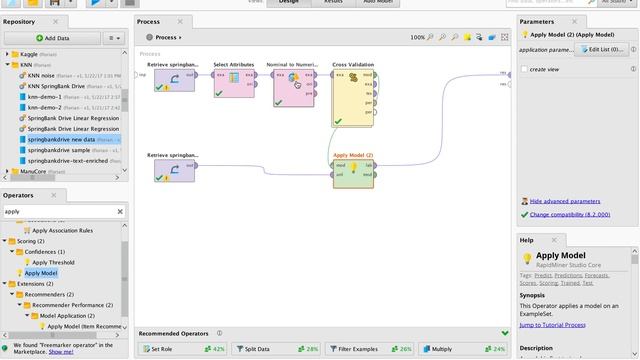Viewport: 640px width, 360px height.
Task: Open the Jump to Tutorial Process link
Action: pos(552,325)
